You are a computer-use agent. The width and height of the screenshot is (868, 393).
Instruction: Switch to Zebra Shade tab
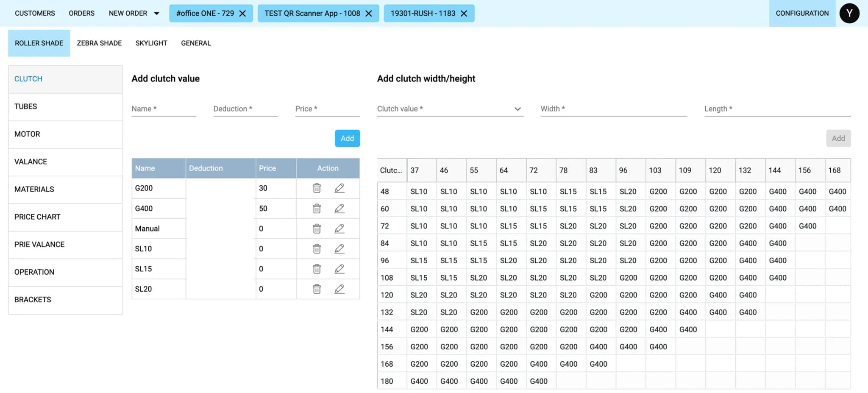(x=99, y=43)
